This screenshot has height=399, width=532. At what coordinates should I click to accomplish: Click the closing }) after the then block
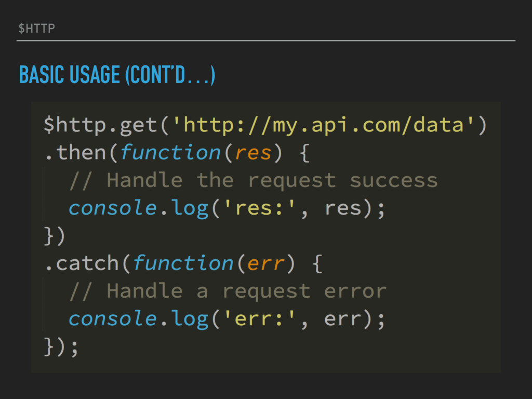coord(54,236)
